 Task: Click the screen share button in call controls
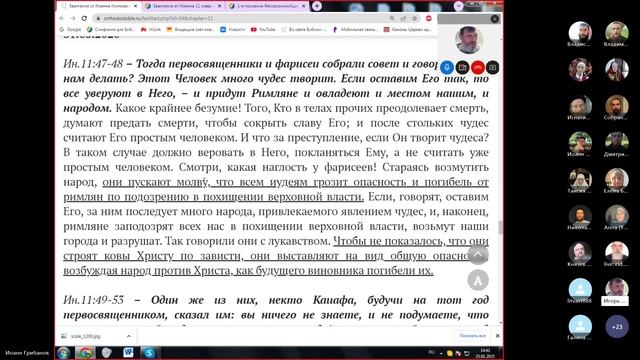493,67
